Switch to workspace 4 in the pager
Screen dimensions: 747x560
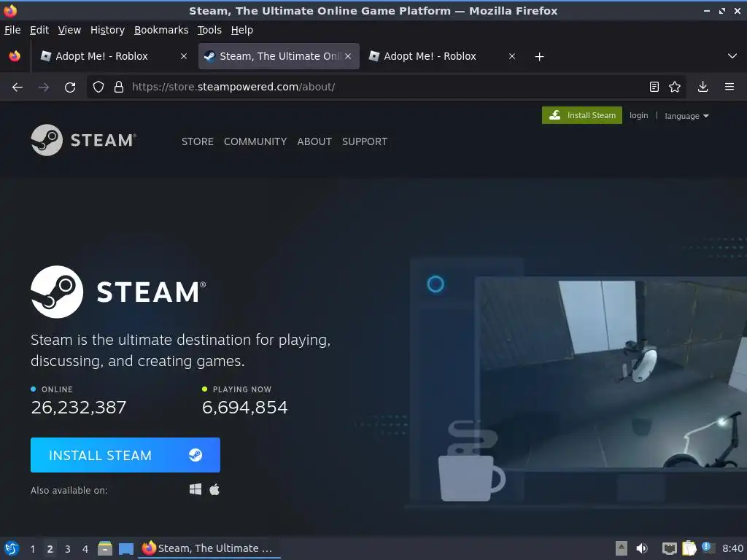tap(85, 549)
